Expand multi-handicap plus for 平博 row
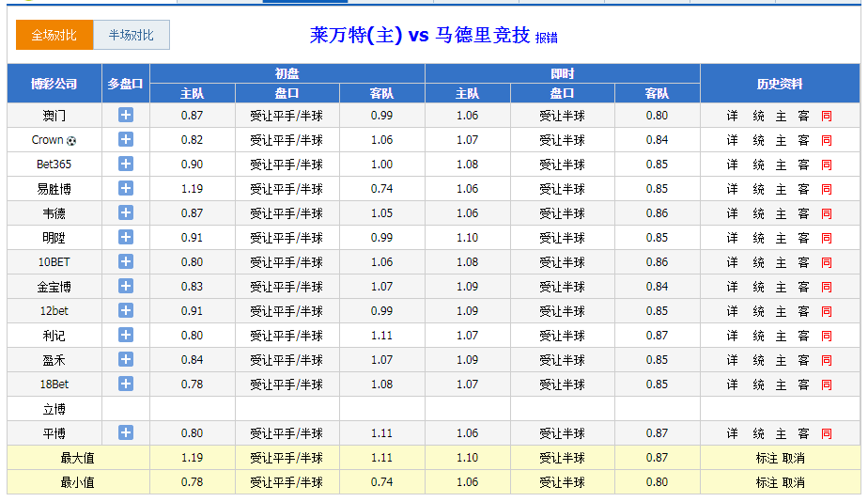Screen dimensions: 868x502 pyautogui.click(x=126, y=432)
